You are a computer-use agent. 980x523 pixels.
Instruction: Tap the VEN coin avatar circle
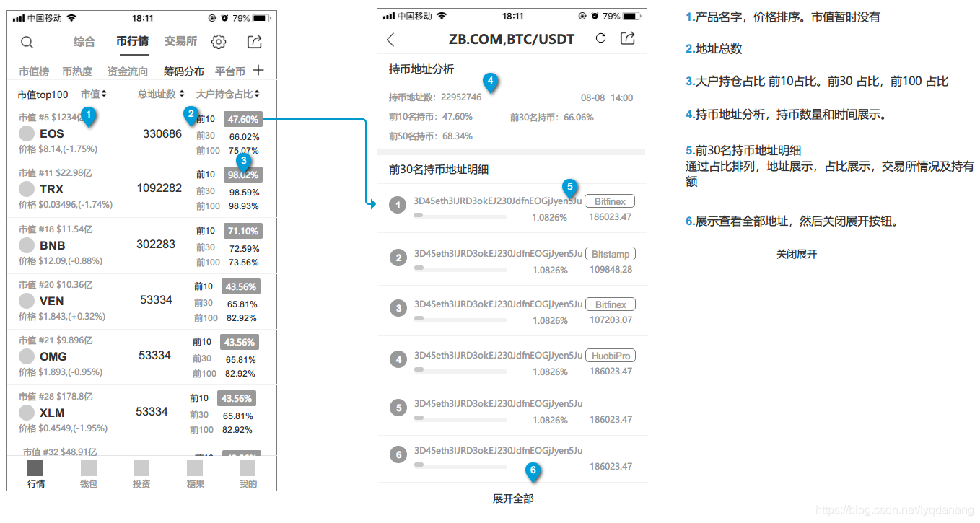coord(27,301)
